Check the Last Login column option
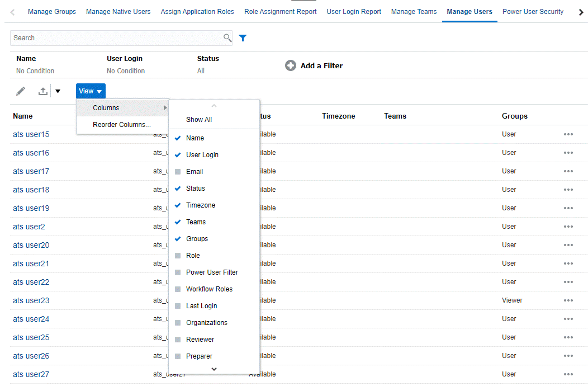 [178, 306]
